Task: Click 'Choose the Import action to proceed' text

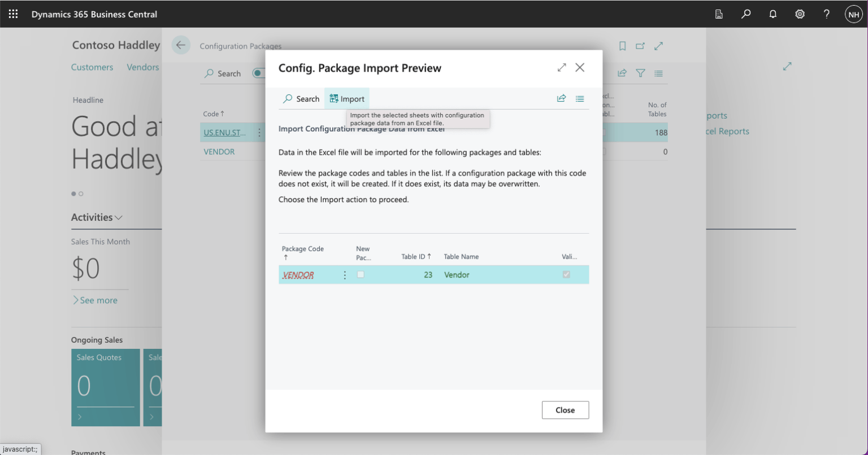Action: coord(344,199)
